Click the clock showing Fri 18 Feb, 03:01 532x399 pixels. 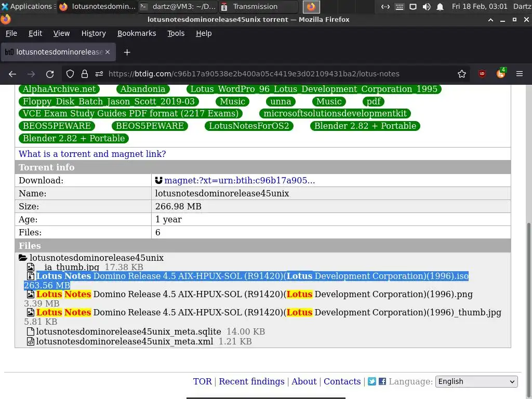480,6
